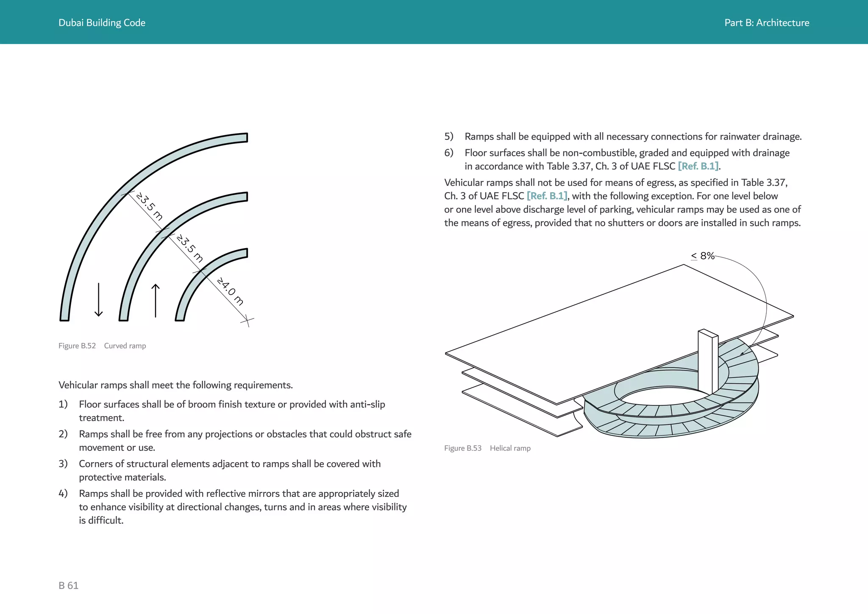Click the B 61 page number
868x614 pixels.
click(x=68, y=586)
